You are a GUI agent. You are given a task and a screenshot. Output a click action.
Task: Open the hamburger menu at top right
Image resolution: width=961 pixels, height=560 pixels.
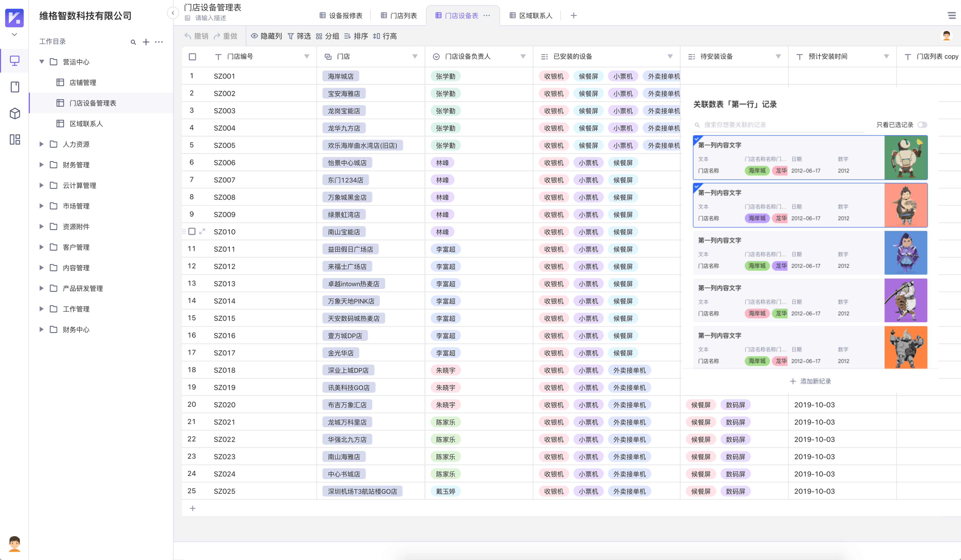point(952,15)
